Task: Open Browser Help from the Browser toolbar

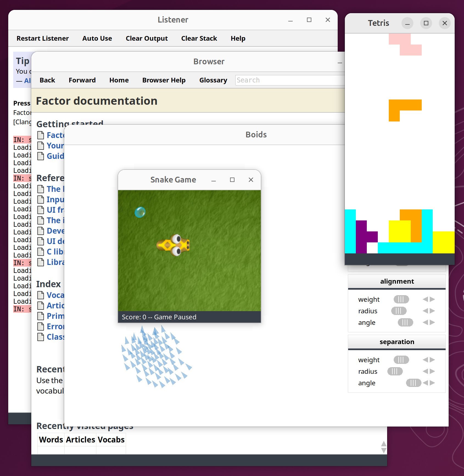Action: tap(164, 80)
